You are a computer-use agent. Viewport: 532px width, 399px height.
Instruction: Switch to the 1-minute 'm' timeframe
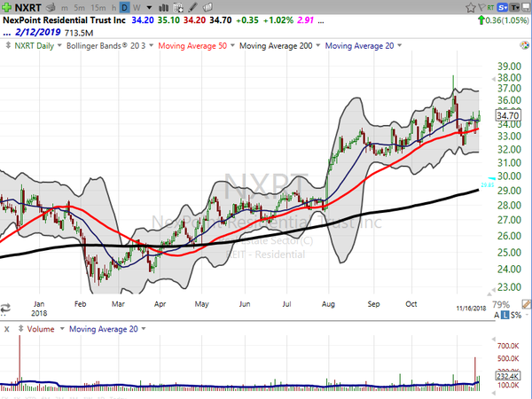pos(64,7)
